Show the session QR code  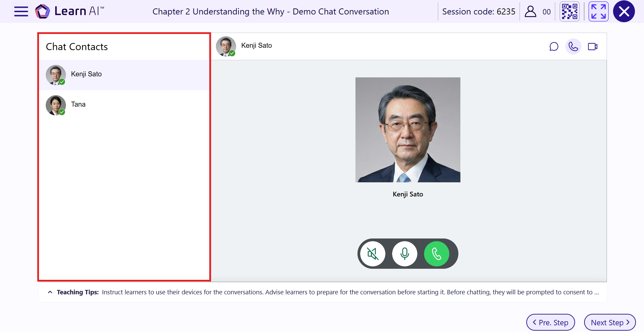(570, 11)
